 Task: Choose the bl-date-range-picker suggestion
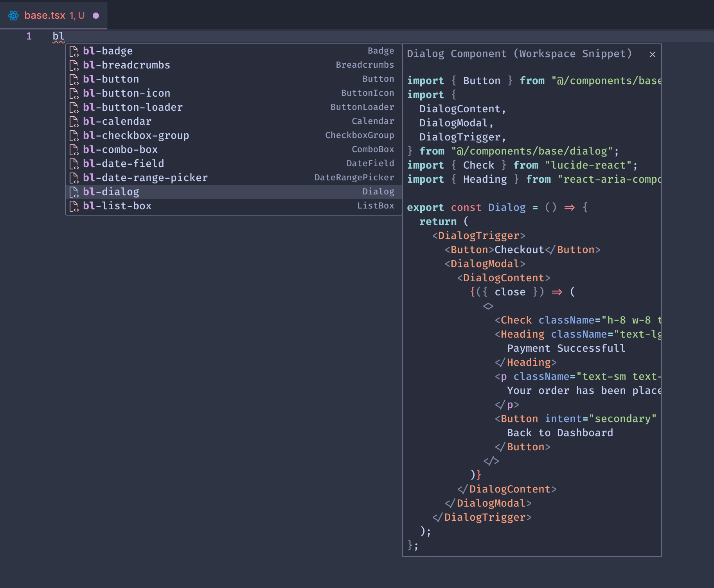pos(234,178)
